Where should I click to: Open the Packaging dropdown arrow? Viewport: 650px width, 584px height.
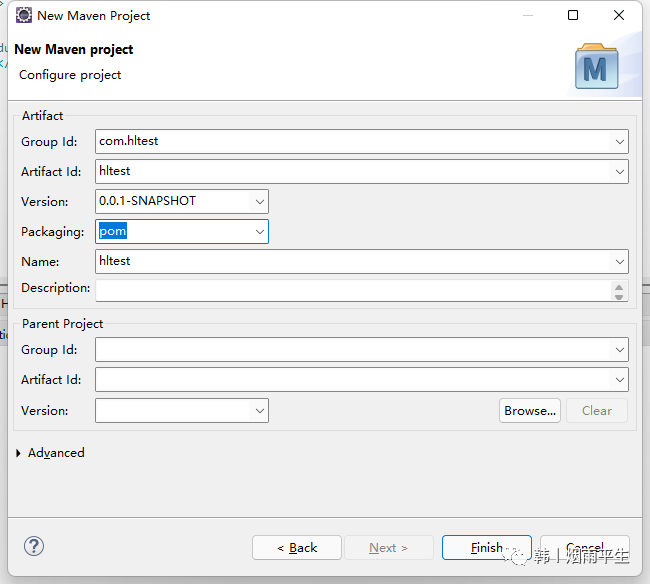pyautogui.click(x=260, y=232)
